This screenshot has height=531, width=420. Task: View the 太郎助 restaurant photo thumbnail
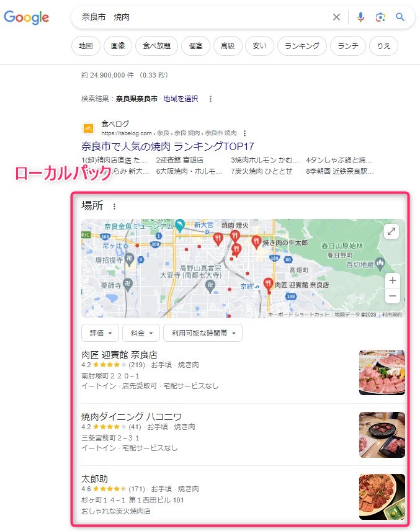(382, 496)
